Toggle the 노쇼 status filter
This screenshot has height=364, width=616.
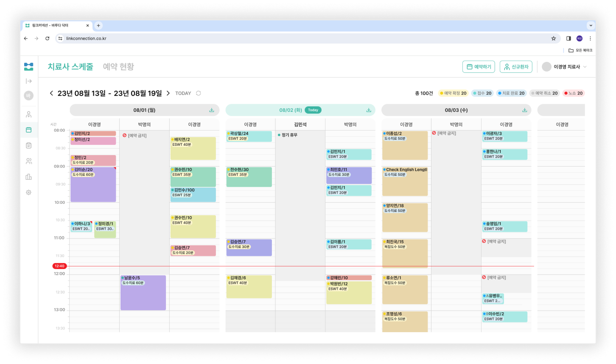pyautogui.click(x=574, y=93)
